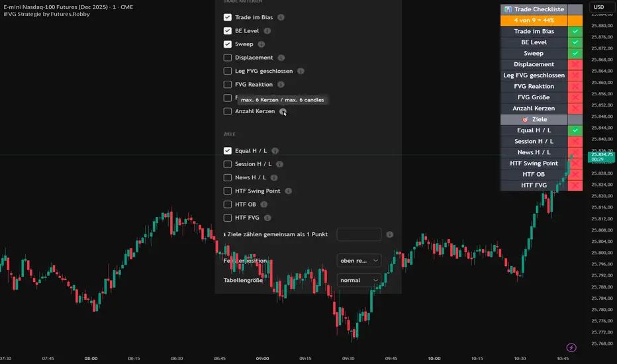
Task: Click the info icon next to Anzahl Kerzen
Action: pos(283,112)
